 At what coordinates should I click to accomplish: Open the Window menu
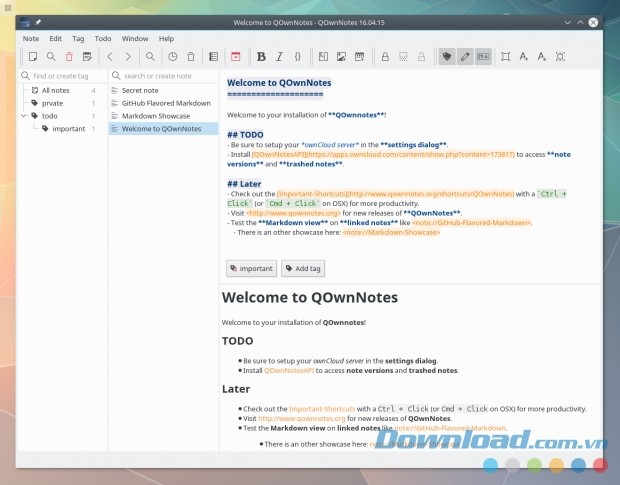(x=135, y=38)
